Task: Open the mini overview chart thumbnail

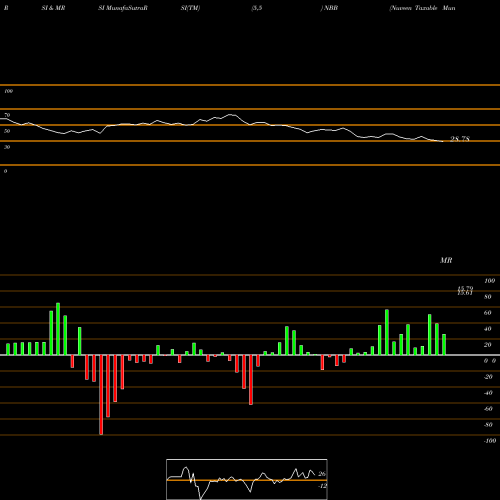Action: 247,479
